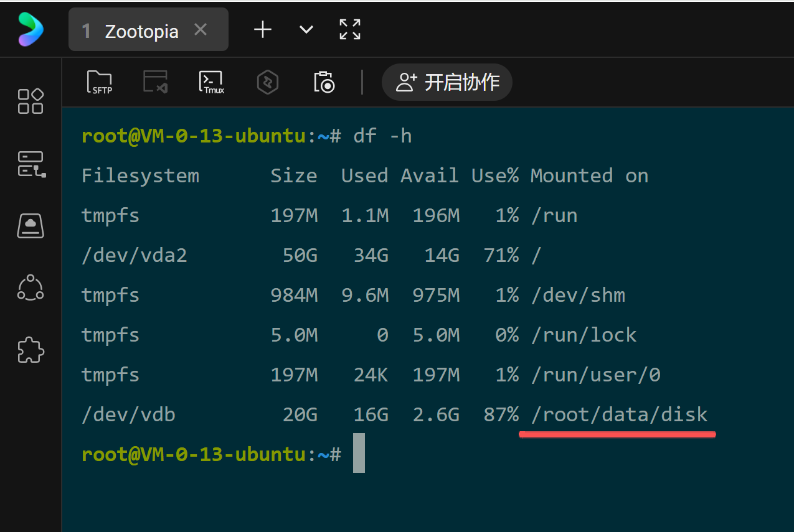Open the clipboard recording icon
Viewport: 794px width, 532px height.
point(324,82)
